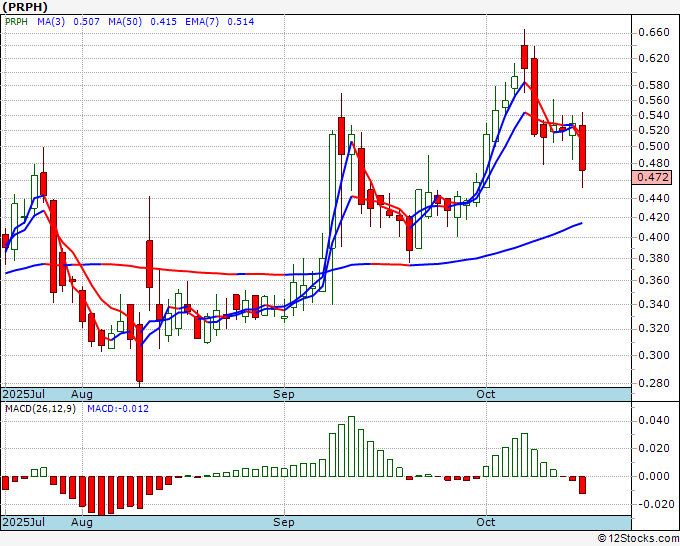Image resolution: width=680 pixels, height=546 pixels.
Task: Click the 2025Jul label on MACD timeline
Action: pos(24,522)
